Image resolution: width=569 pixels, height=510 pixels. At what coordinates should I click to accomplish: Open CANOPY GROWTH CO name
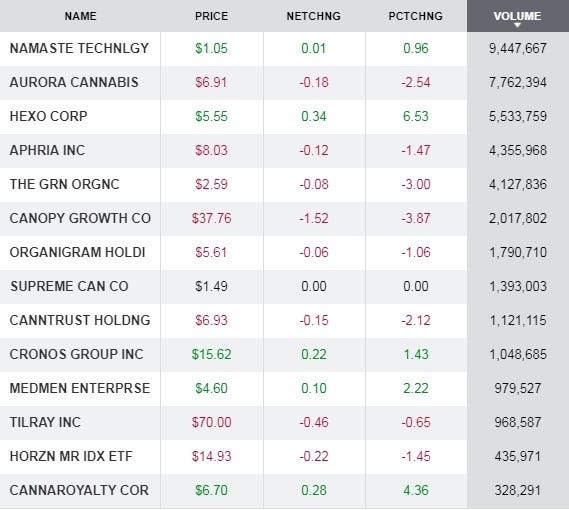[80, 218]
